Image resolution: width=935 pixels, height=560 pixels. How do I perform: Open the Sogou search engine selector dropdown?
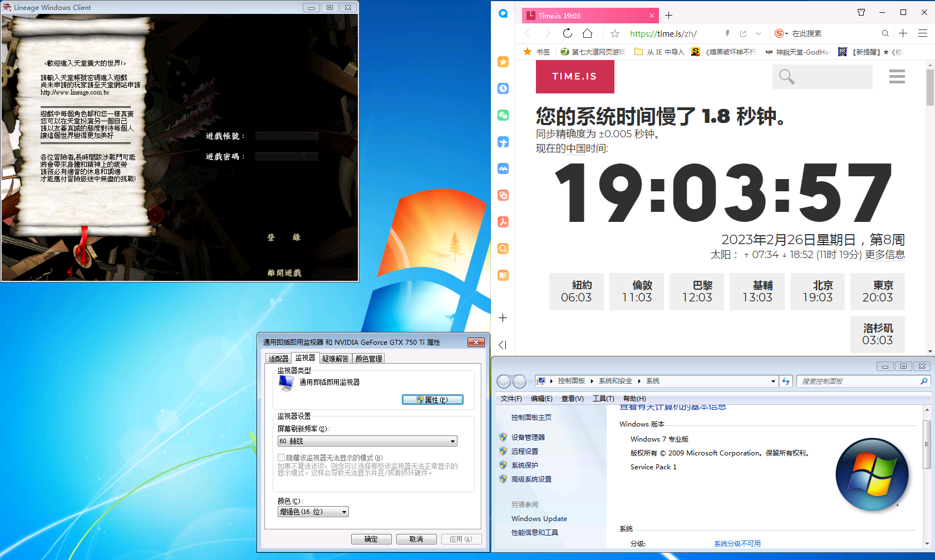(x=781, y=33)
